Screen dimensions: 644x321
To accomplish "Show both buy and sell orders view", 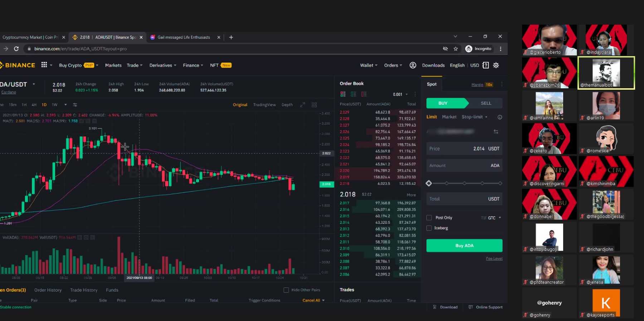I will click(343, 94).
